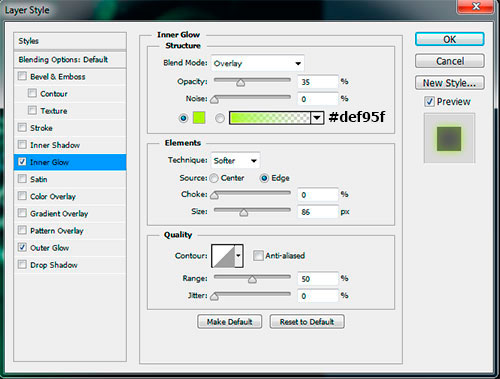Click the Size slider handle
Screen dimensions: 500x379
244,212
